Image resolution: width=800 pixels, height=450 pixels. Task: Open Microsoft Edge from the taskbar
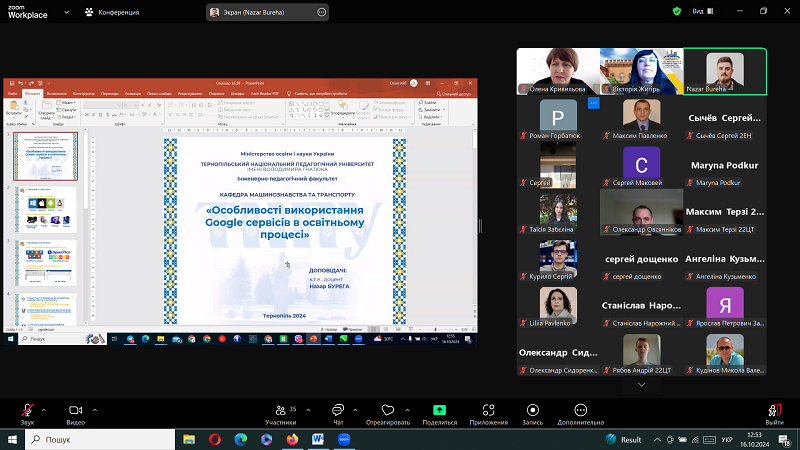coord(241,439)
